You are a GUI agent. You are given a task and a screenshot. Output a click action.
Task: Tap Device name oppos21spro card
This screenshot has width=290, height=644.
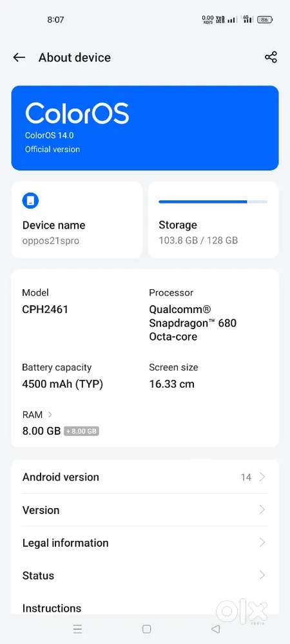[x=77, y=220]
